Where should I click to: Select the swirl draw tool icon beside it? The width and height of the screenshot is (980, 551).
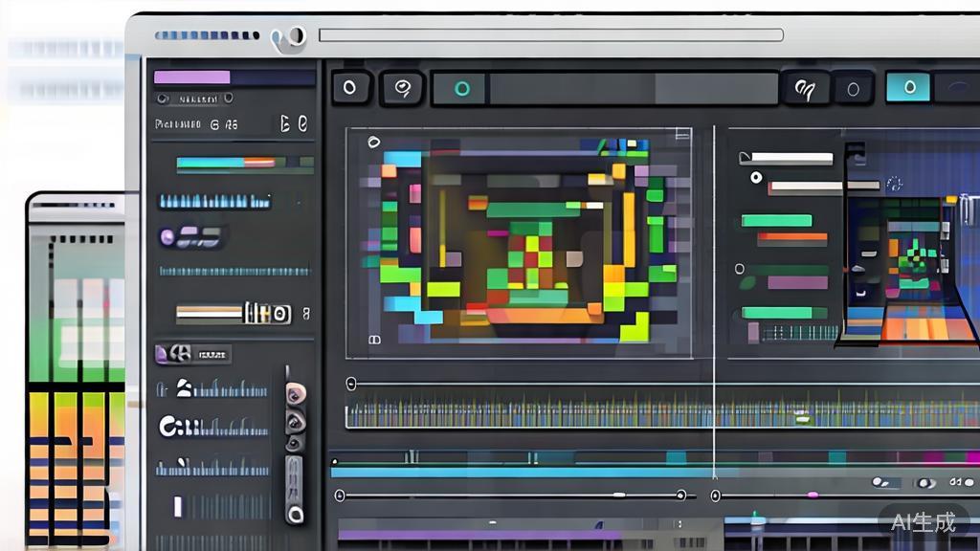[403, 89]
